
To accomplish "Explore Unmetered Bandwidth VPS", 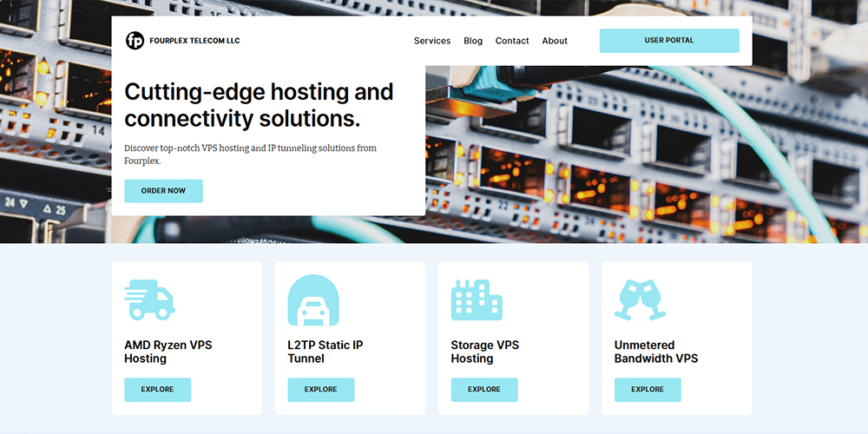I will [648, 390].
